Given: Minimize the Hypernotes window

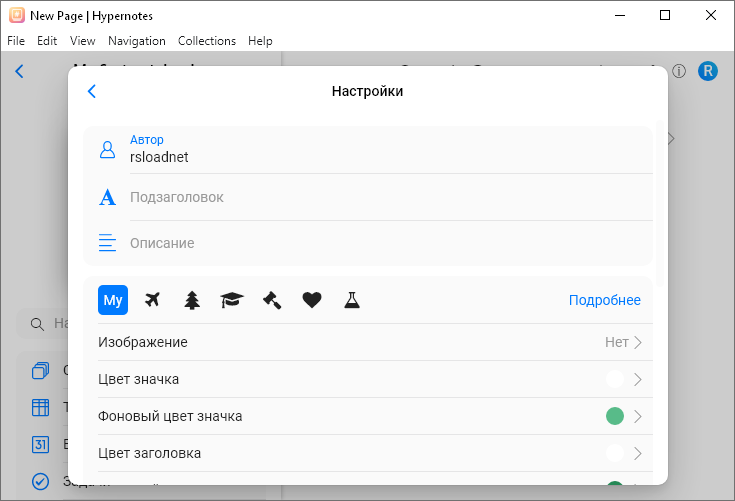Looking at the screenshot, I should pyautogui.click(x=620, y=15).
